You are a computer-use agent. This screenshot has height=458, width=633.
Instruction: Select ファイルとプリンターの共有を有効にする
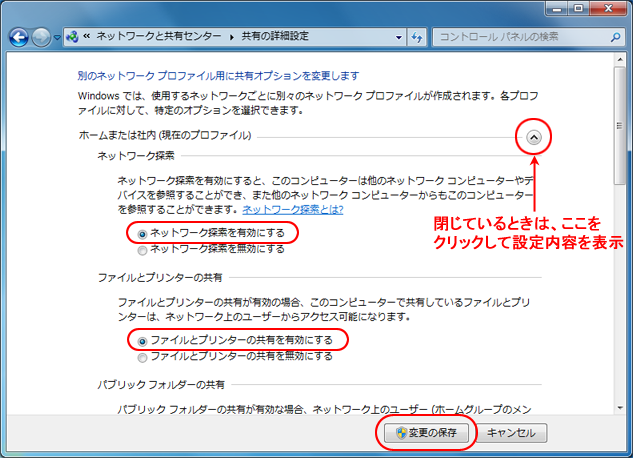236,341
